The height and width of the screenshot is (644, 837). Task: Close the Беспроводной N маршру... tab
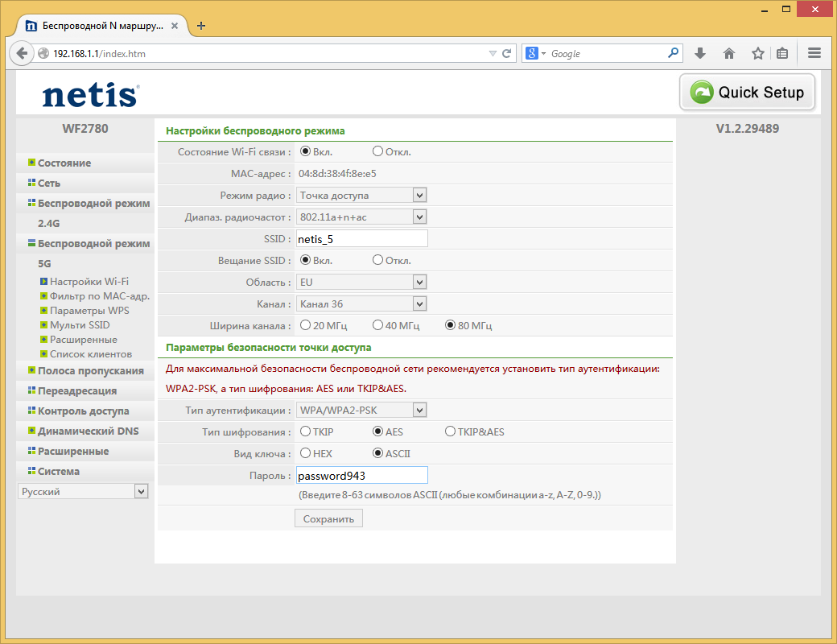[x=175, y=26]
